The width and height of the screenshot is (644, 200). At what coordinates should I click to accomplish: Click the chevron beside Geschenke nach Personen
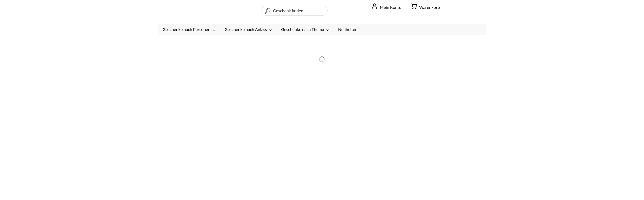pyautogui.click(x=214, y=30)
